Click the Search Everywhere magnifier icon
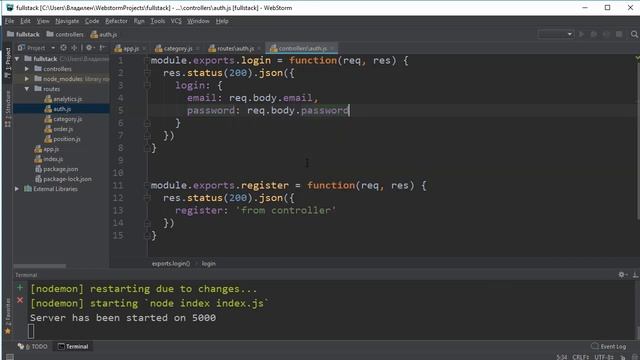This screenshot has width=640, height=360. click(x=634, y=34)
